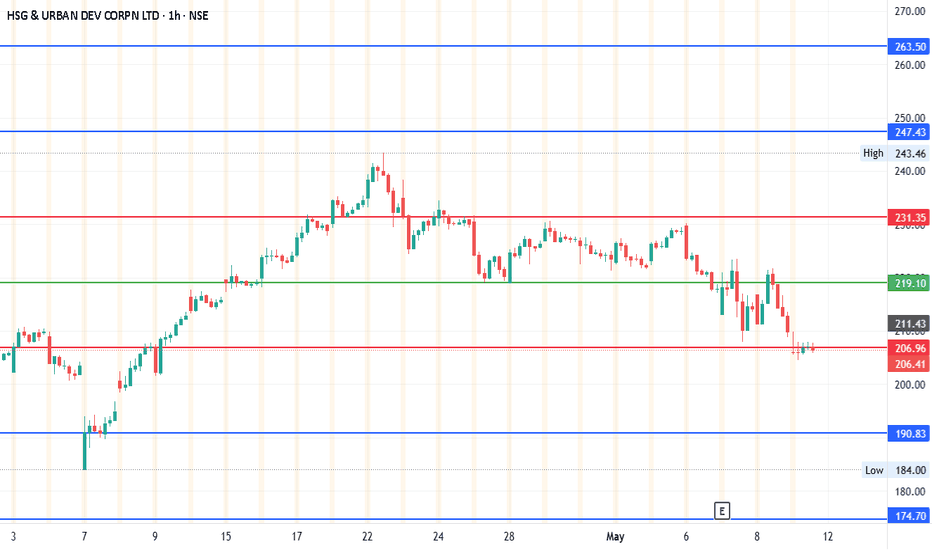932x550 pixels.
Task: Click the 206.96 red price label
Action: 909,348
